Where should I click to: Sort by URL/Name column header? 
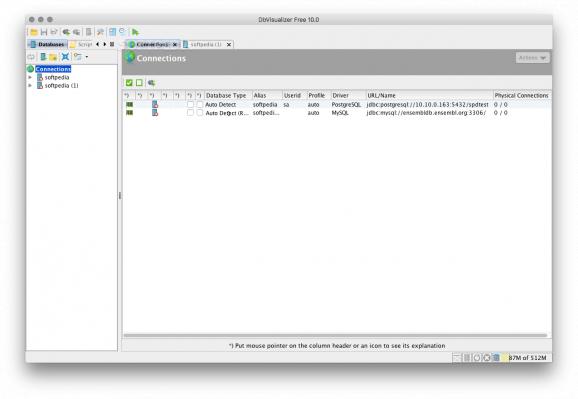[429, 96]
